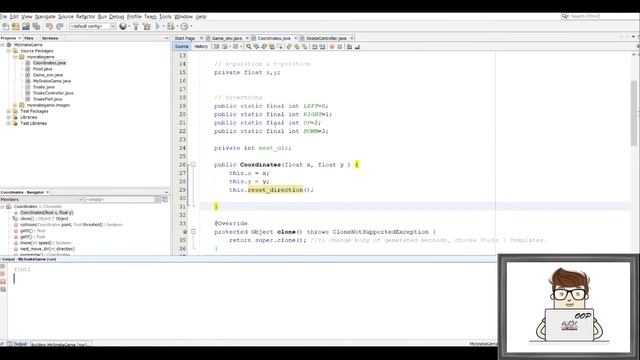This screenshot has width=640, height=360.
Task: Select Snake.java in project tree
Action: point(44,87)
